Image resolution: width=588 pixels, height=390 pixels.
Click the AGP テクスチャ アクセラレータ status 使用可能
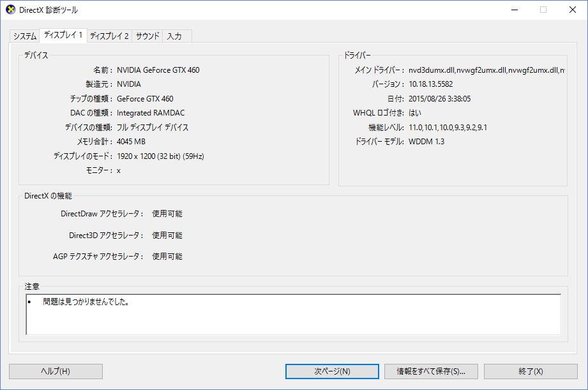point(167,257)
